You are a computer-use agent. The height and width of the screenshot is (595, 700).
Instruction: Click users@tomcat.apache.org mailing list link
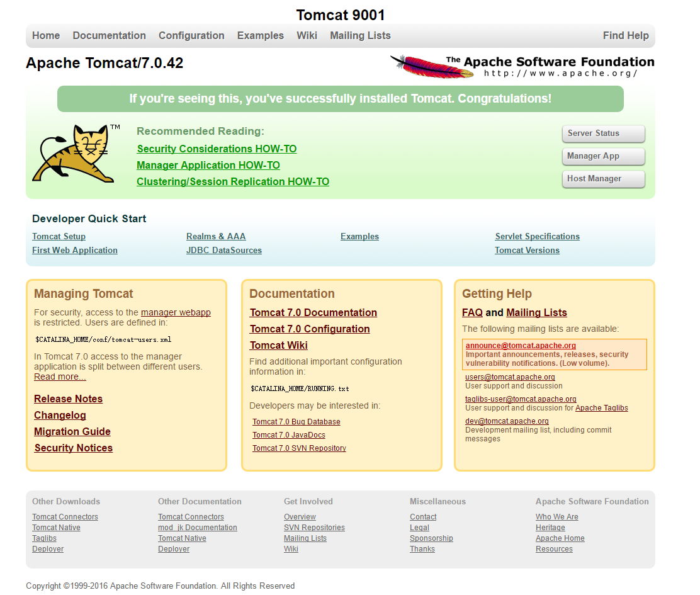(511, 377)
